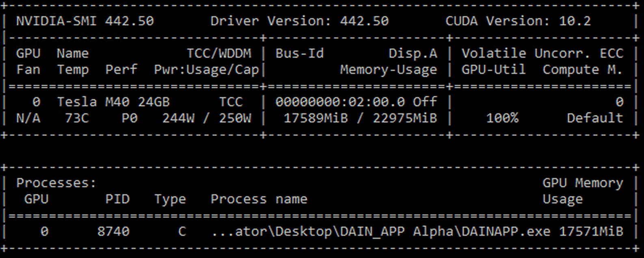Click the NVIDIA-SMI 442.50 header text
The image size is (644, 258).
tap(85, 21)
